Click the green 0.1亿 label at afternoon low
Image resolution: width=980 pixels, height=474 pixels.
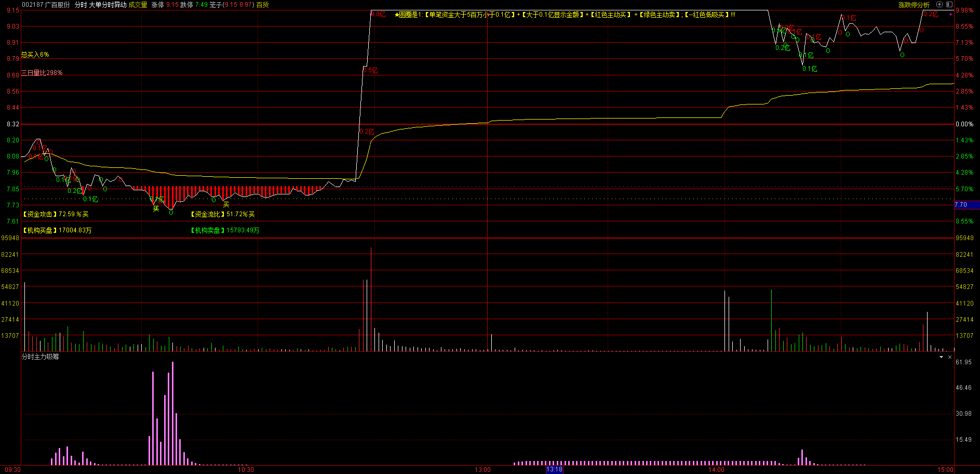point(810,69)
